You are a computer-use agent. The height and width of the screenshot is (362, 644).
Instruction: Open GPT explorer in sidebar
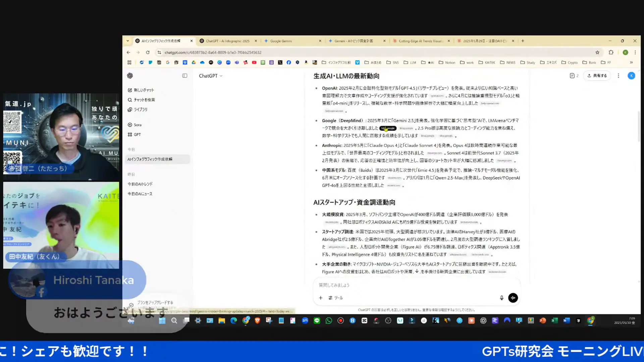click(134, 134)
